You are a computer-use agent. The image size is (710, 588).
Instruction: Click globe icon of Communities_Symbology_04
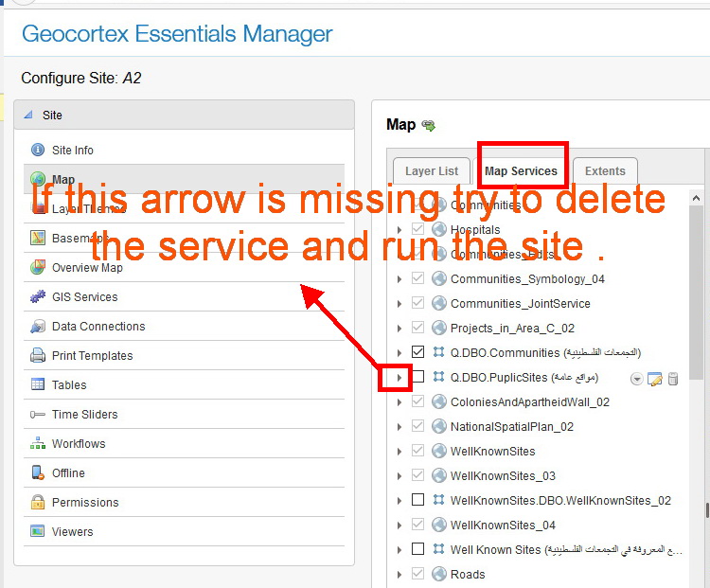(x=438, y=278)
